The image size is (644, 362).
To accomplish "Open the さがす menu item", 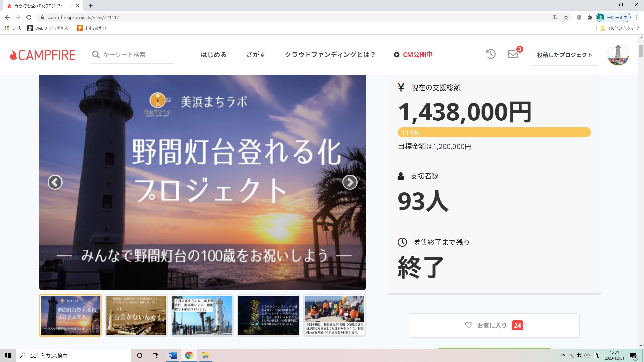I will (x=256, y=55).
